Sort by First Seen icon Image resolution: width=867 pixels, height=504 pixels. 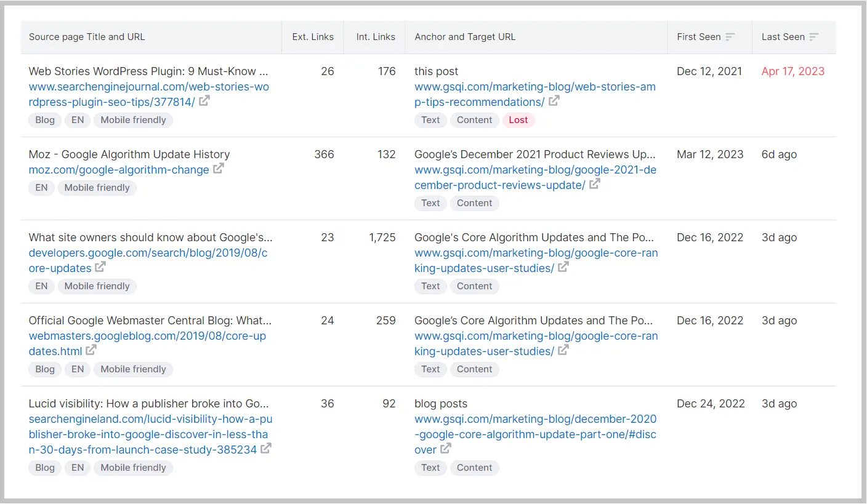coord(730,37)
